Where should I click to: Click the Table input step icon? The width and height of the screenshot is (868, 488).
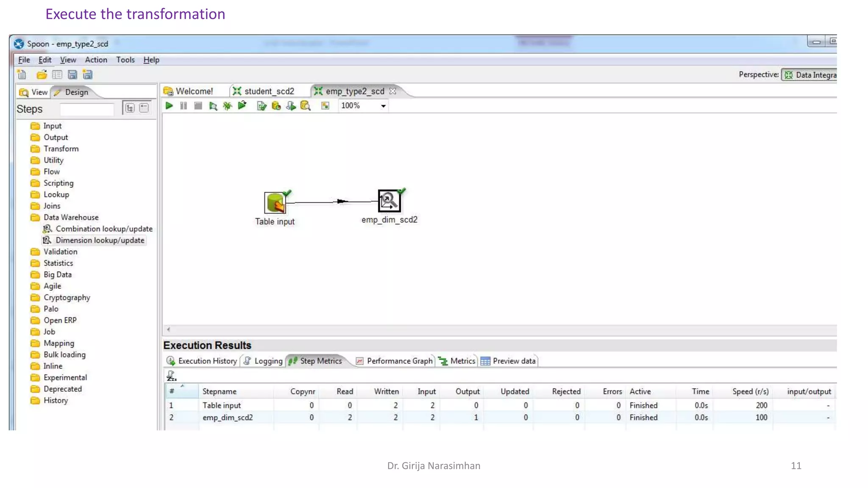(275, 202)
